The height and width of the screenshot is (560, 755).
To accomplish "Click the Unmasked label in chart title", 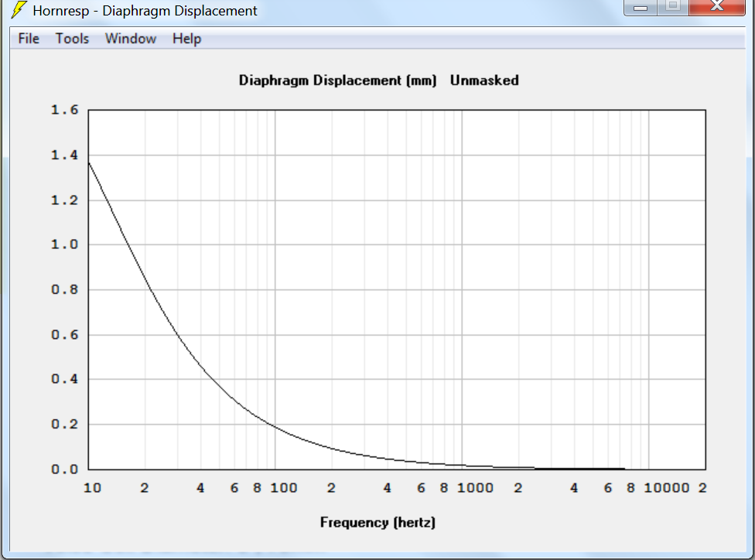I will (x=484, y=80).
